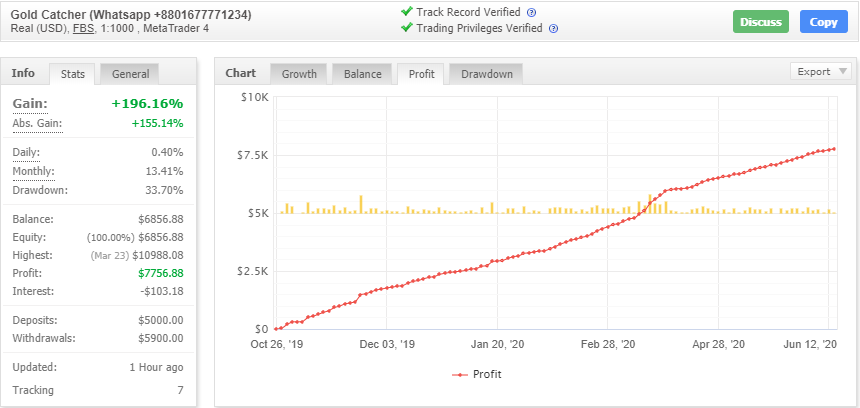Screen dimensions: 860x408
Task: Switch to the Growth chart tab
Action: pyautogui.click(x=299, y=74)
